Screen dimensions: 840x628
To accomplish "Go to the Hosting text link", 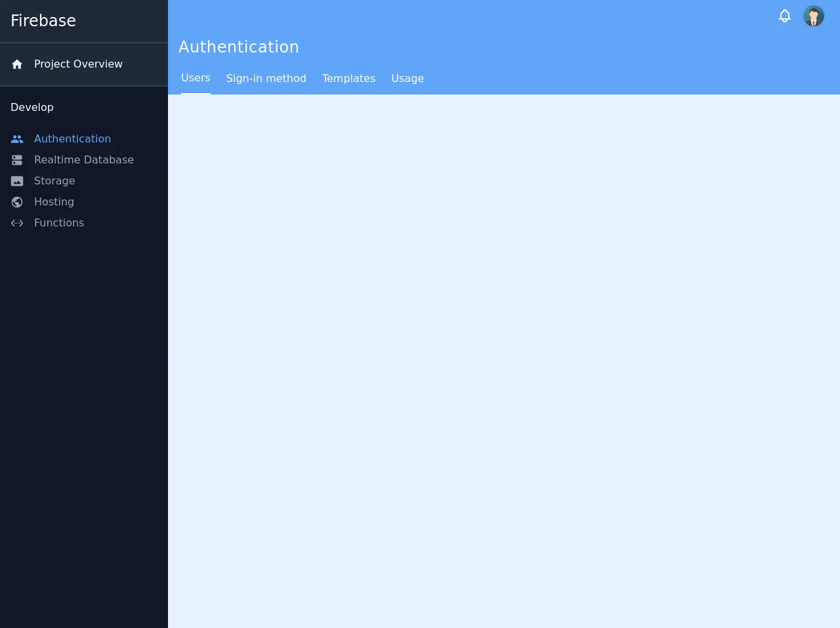I will [54, 202].
